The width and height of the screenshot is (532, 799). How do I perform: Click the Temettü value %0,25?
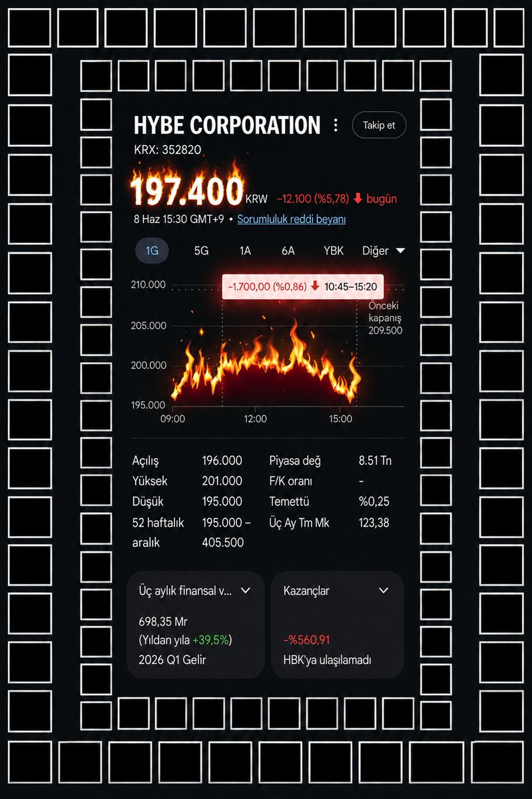click(x=374, y=501)
